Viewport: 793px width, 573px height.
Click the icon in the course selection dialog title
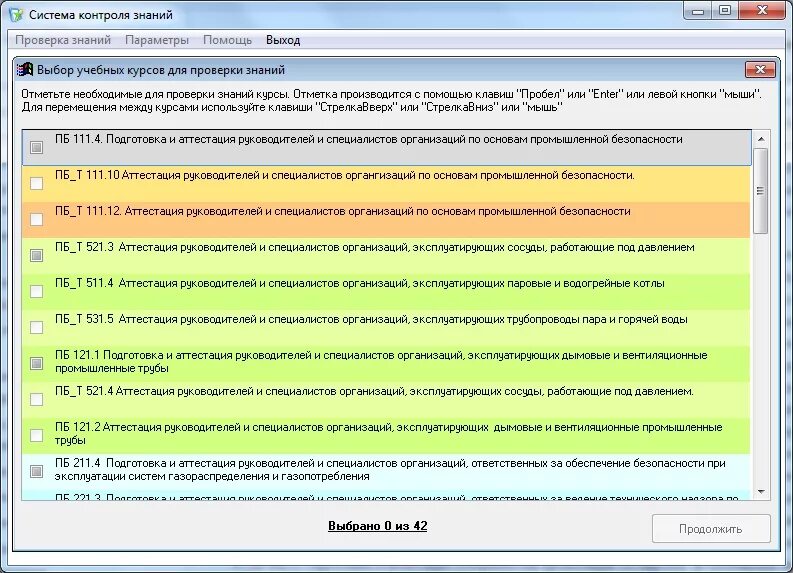point(25,69)
